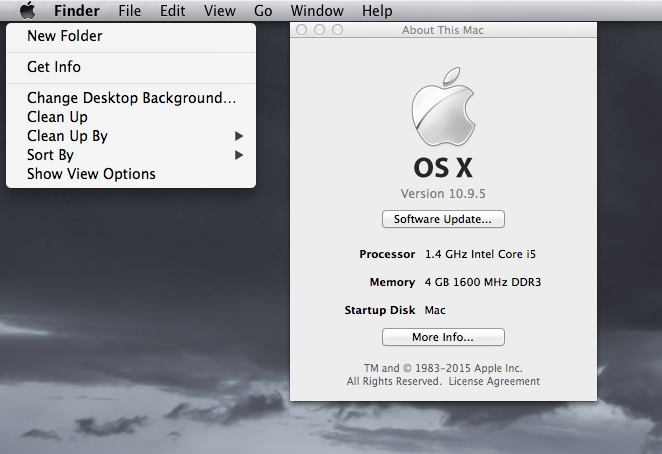Click the large Apple logo in About This Mac
The width and height of the screenshot is (662, 454).
pyautogui.click(x=443, y=107)
